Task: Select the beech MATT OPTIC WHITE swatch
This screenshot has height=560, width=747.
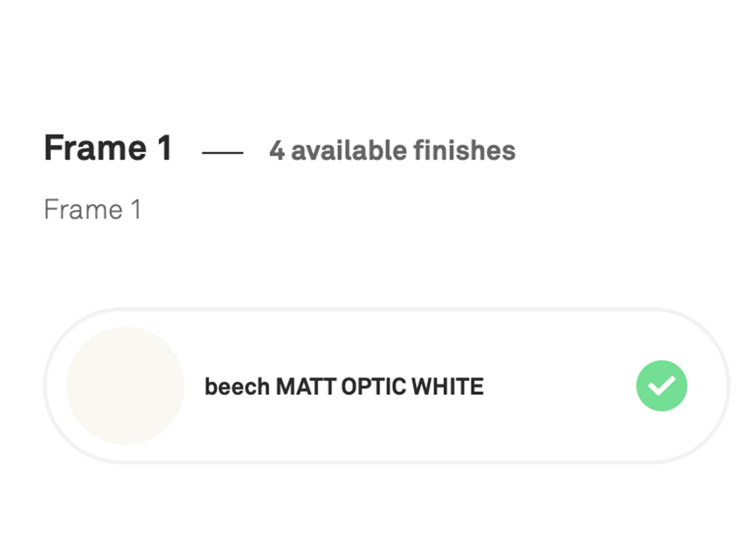Action: [x=125, y=386]
